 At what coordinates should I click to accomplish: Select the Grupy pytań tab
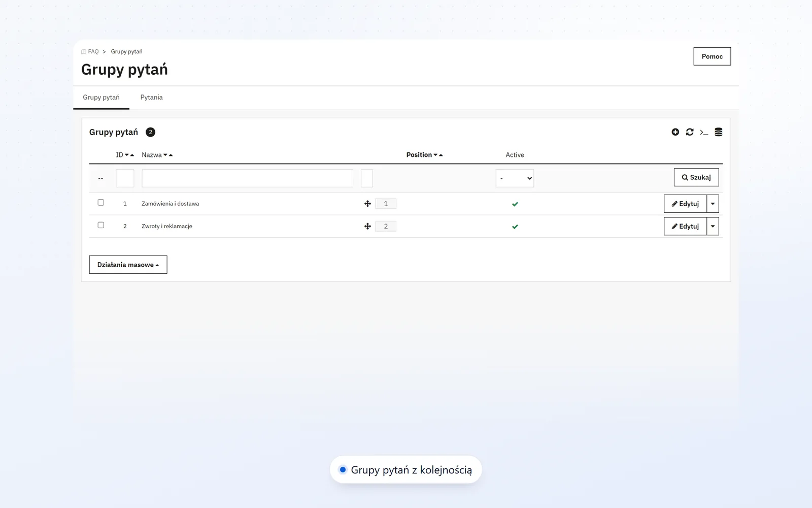[101, 98]
